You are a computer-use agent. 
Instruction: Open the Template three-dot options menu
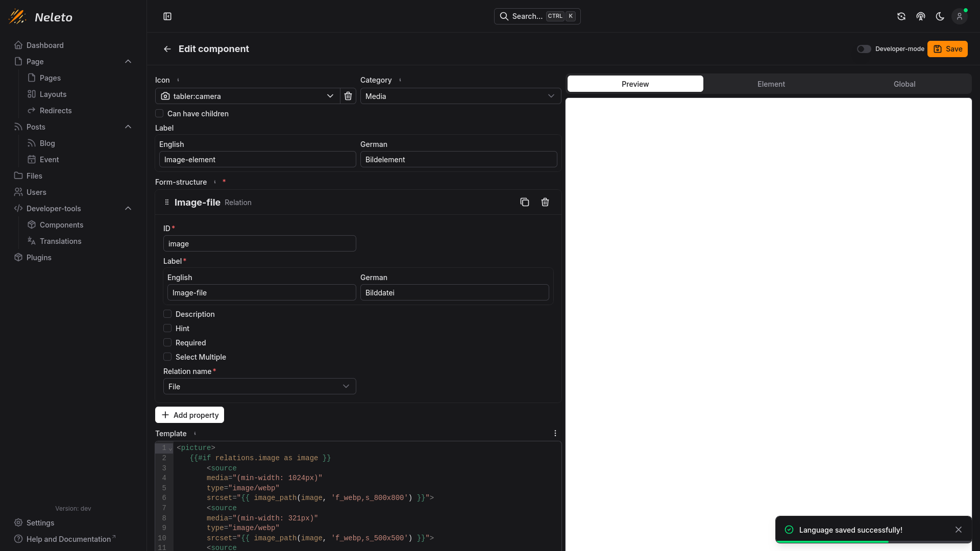click(x=555, y=433)
